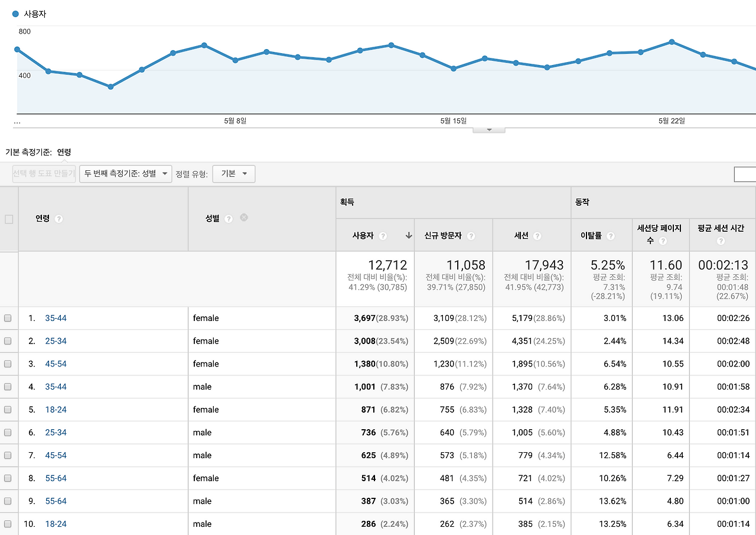
Task: Sort the table by 이탈률 column header
Action: pyautogui.click(x=591, y=236)
